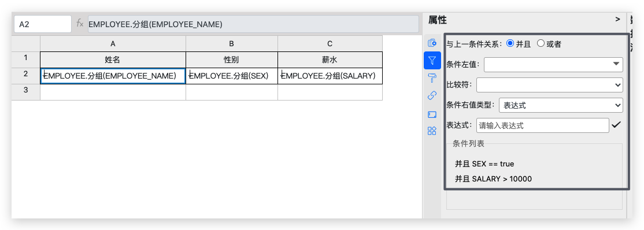The height and width of the screenshot is (230, 644).
Task: Open the rectangle frame icon in sidebar
Action: pos(432,114)
